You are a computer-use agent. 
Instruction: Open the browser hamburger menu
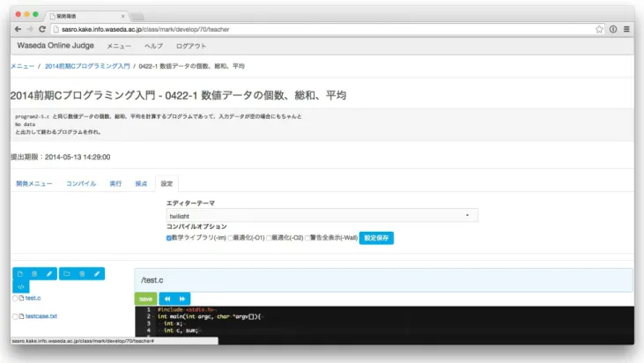click(626, 29)
